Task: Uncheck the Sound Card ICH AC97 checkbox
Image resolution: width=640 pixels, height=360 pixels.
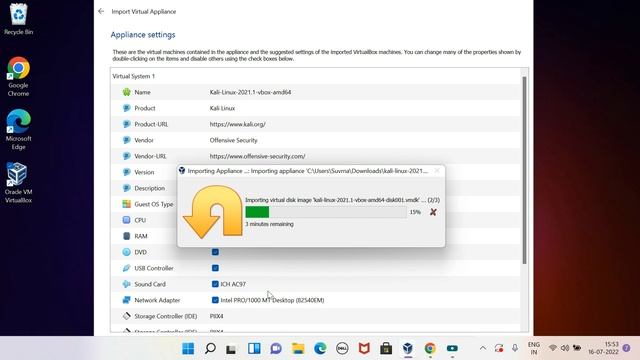Action: 215,284
